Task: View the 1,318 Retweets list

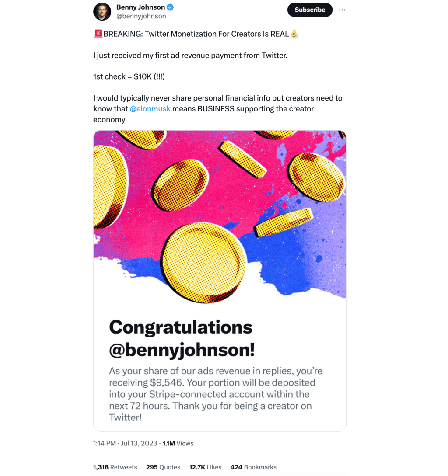Action: tap(115, 467)
